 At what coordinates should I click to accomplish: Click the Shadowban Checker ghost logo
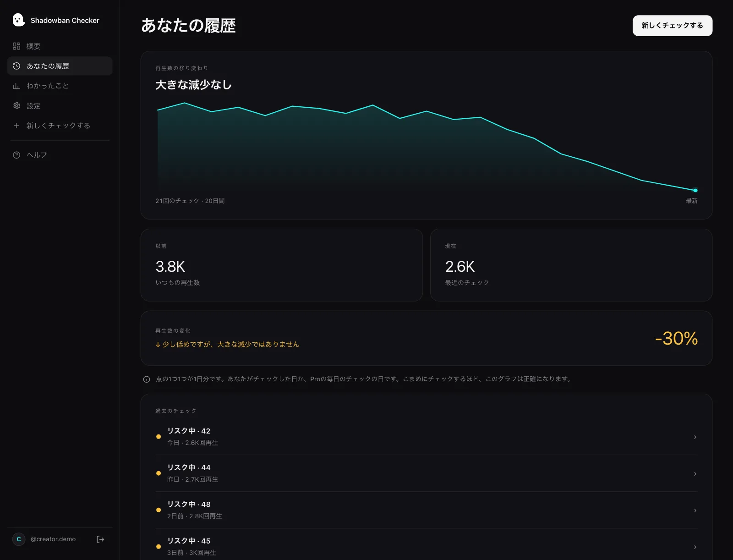tap(18, 20)
